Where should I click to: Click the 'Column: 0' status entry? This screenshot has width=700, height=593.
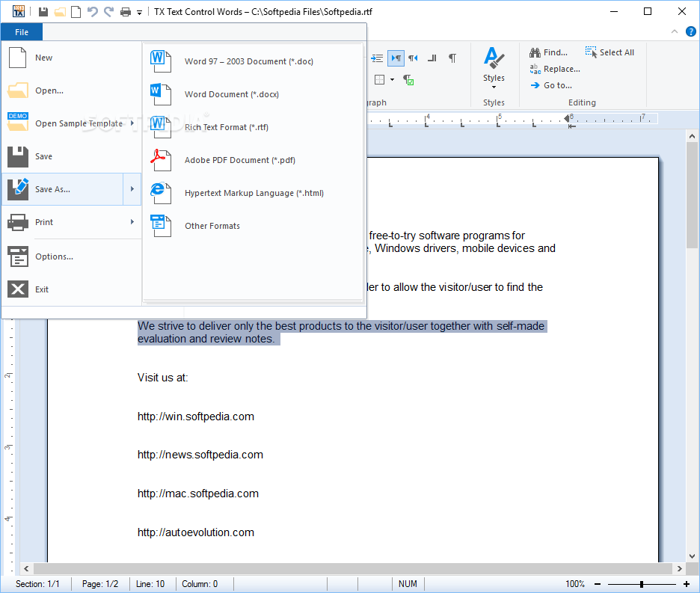(x=200, y=584)
